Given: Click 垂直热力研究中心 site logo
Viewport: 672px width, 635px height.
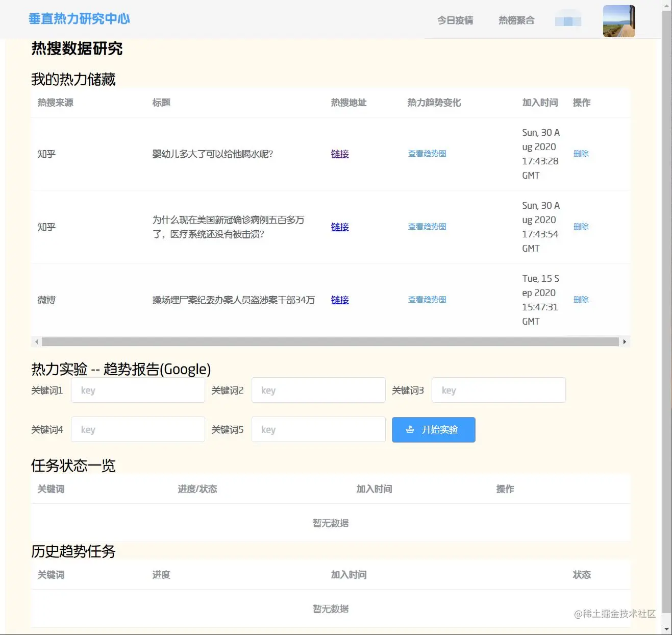Looking at the screenshot, I should point(79,19).
